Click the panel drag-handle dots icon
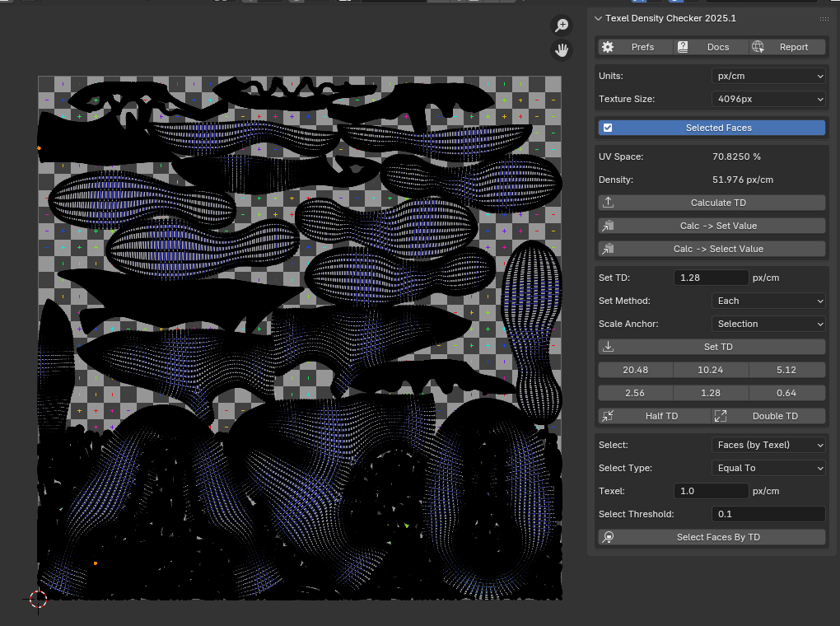The height and width of the screenshot is (626, 840). point(824,18)
